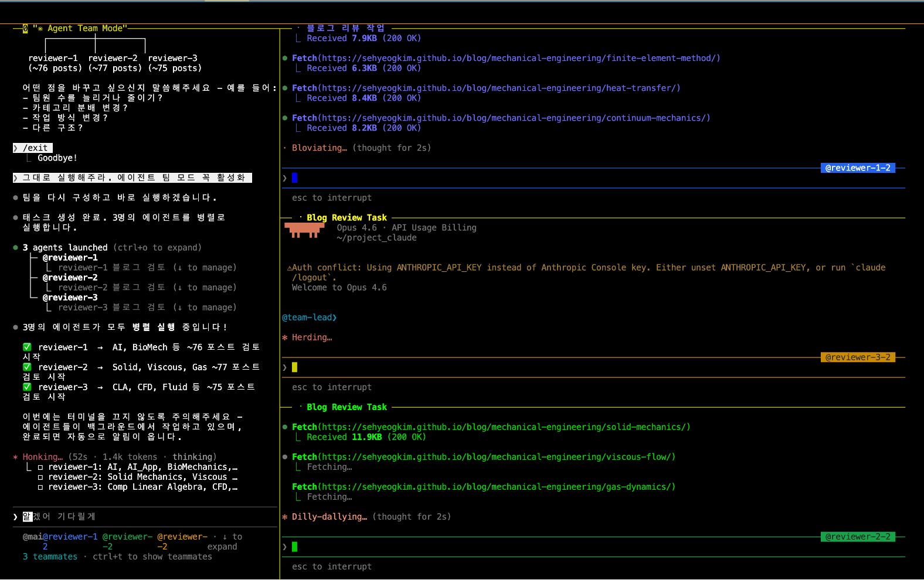
Task: Click the 'Agent Team Mode' pane title
Action: 80,28
